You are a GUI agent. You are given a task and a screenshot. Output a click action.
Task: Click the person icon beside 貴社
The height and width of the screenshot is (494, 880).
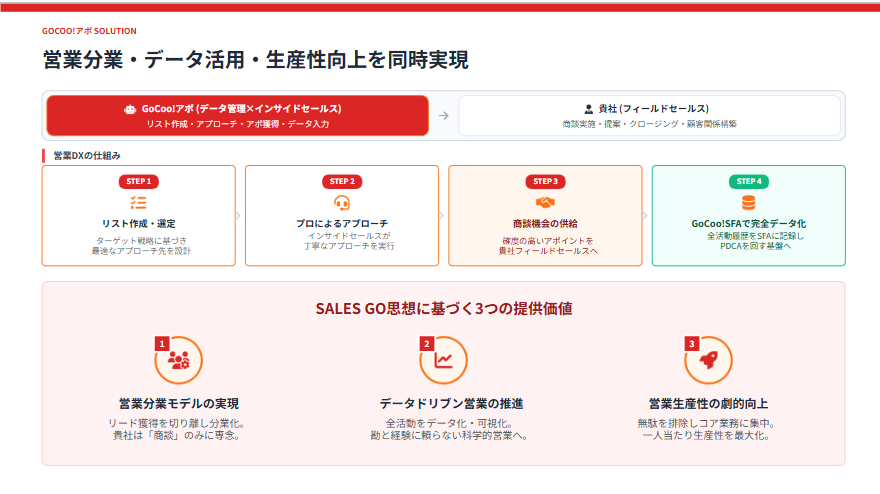(588, 109)
